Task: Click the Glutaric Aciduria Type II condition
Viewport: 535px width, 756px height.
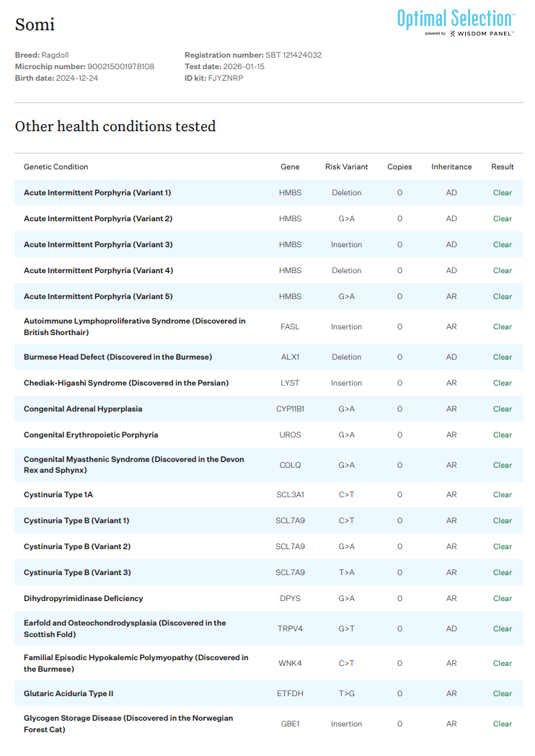Action: [68, 693]
